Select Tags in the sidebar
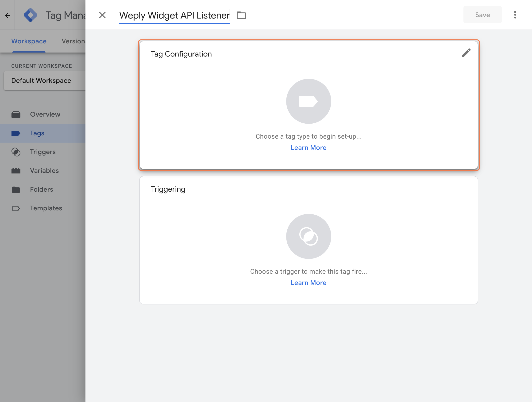Image resolution: width=532 pixels, height=402 pixels. [37, 133]
